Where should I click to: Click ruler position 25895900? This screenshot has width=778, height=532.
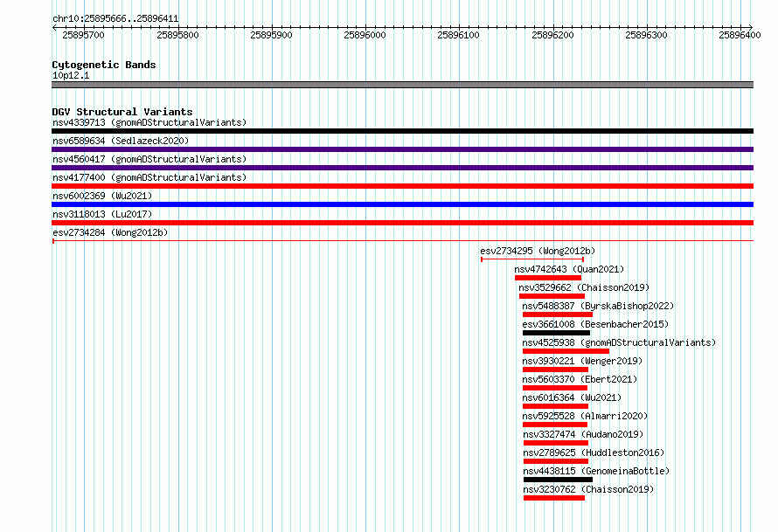271,35
